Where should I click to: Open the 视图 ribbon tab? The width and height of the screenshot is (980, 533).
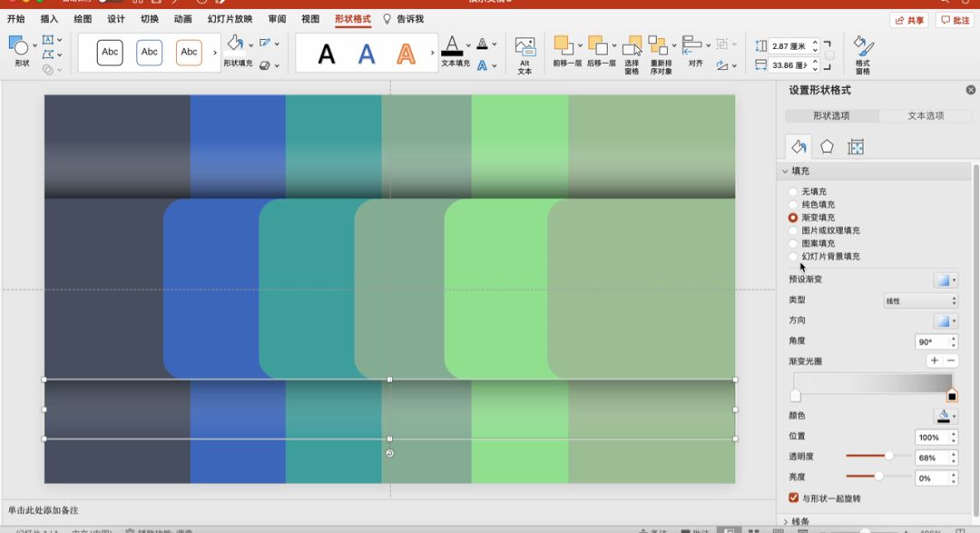click(x=310, y=19)
